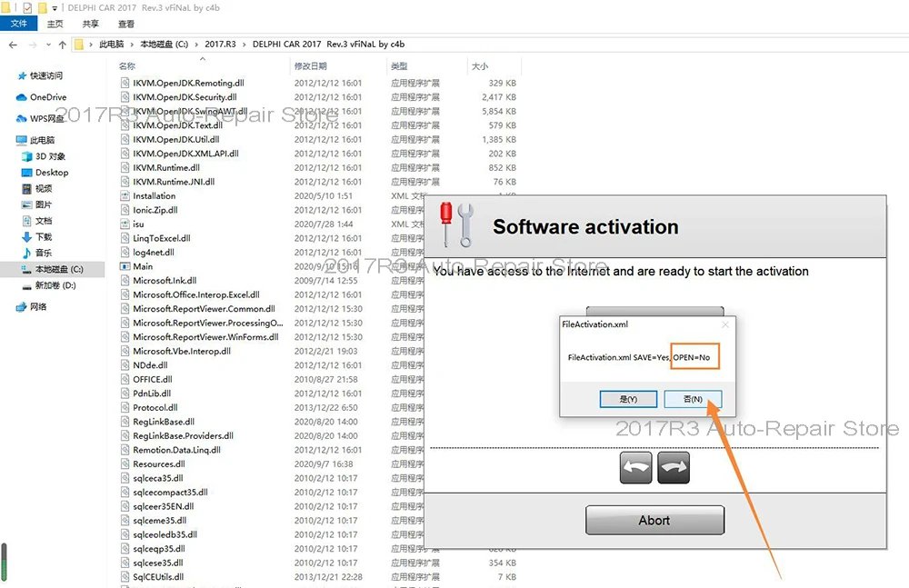Select file IKVM.OpenJDK.Util.dll
The image size is (909, 588).
tap(176, 140)
